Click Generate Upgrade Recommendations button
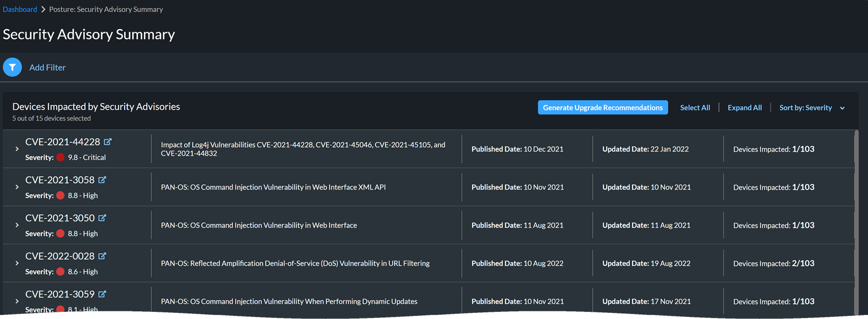This screenshot has height=319, width=868. [x=602, y=108]
